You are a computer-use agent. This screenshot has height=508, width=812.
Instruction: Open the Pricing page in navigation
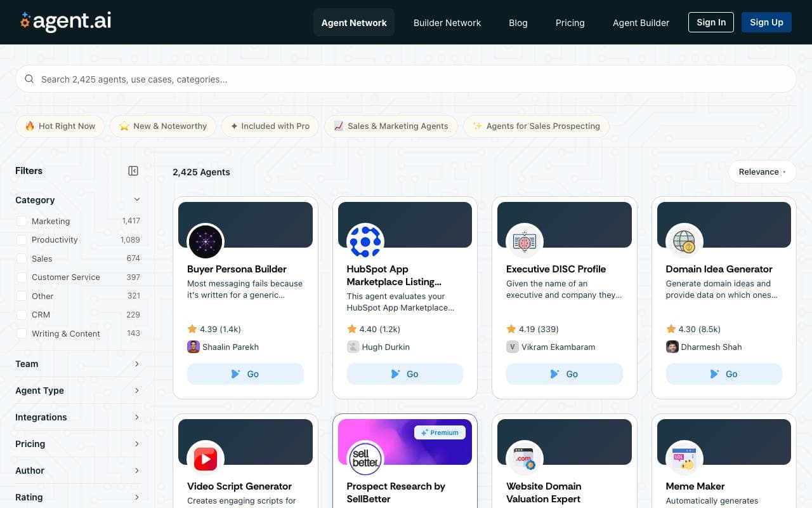coord(570,22)
